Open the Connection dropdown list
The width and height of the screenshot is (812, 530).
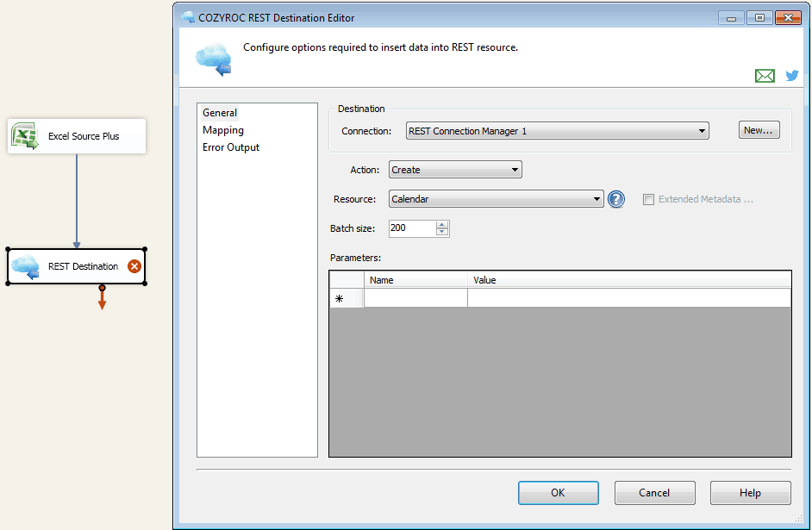pos(557,131)
